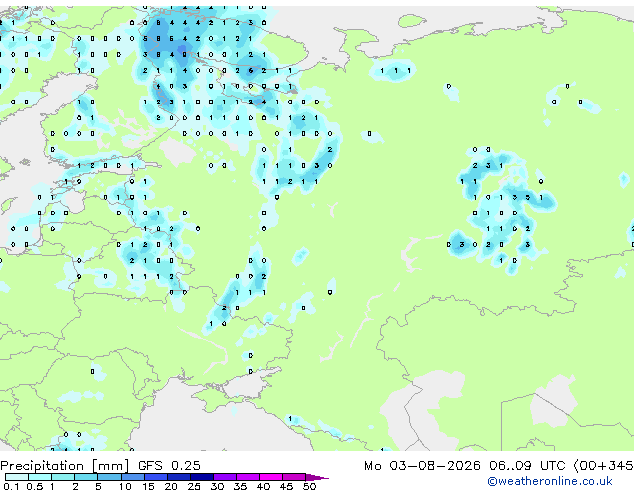Choose the 20–25 mm legend color swatch
The image size is (634, 490).
pyautogui.click(x=179, y=477)
